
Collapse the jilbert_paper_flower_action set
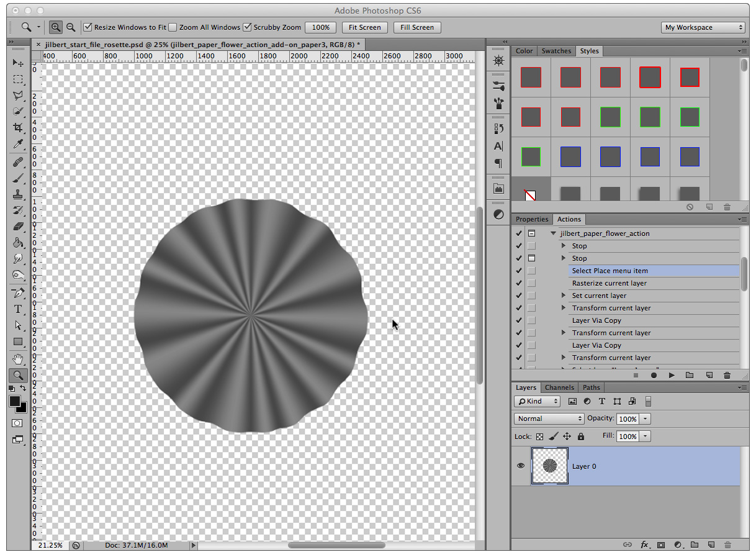[552, 233]
